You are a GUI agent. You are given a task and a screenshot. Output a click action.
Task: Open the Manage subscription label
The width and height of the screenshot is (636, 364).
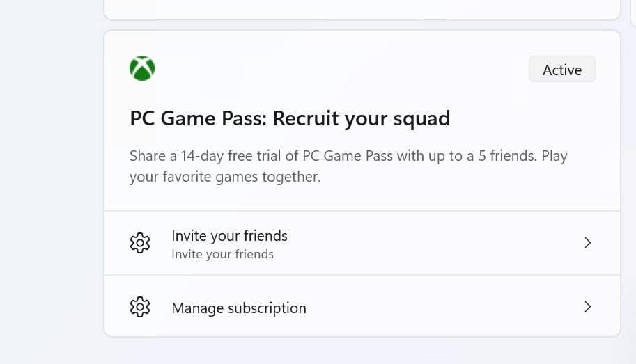tap(238, 308)
